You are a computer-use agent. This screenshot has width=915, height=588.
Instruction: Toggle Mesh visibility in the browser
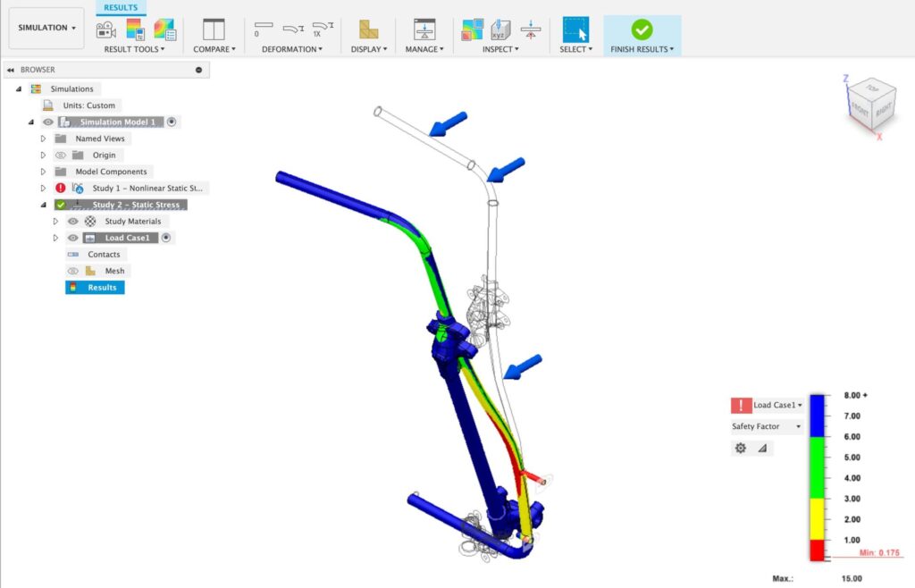click(x=72, y=270)
